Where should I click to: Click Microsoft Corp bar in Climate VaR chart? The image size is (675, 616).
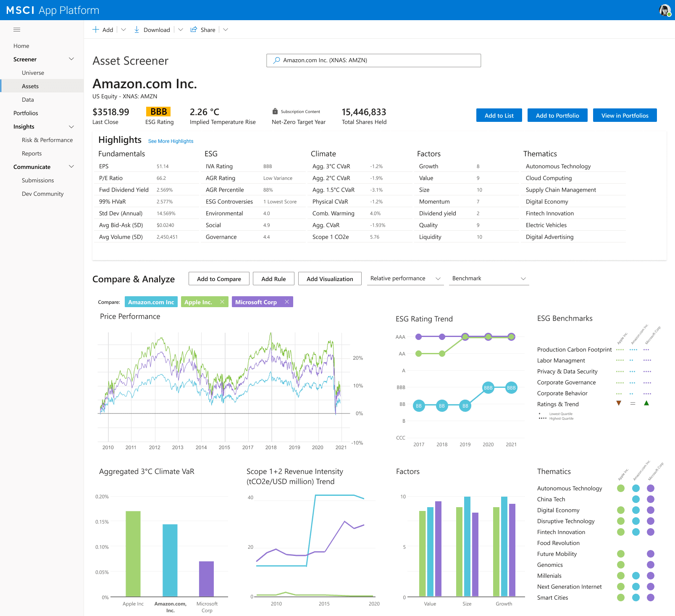(206, 579)
